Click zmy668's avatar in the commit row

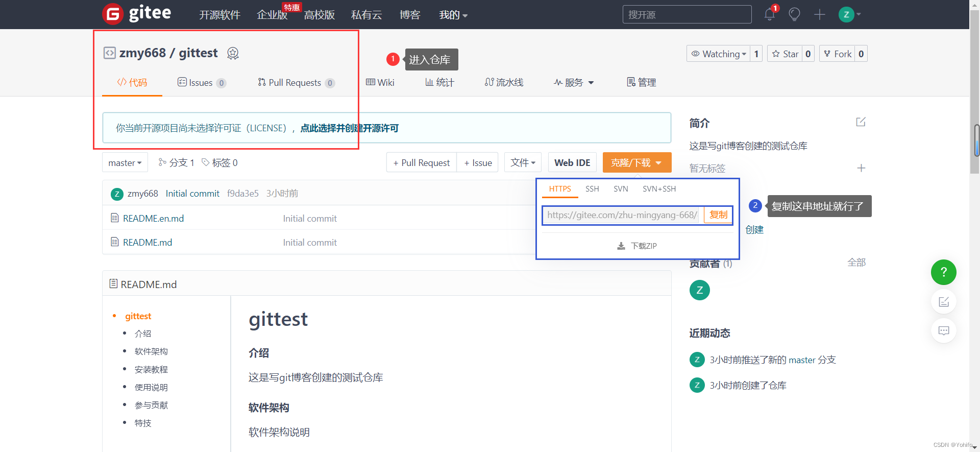117,194
